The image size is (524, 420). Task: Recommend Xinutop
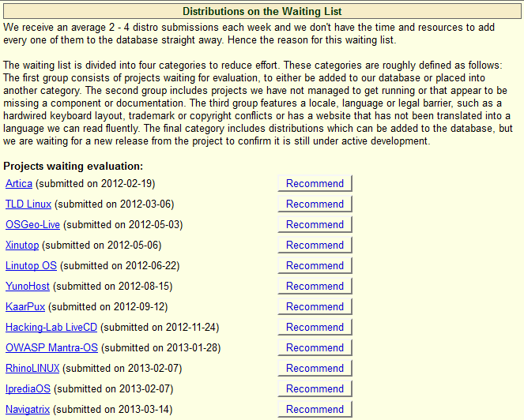click(x=315, y=245)
